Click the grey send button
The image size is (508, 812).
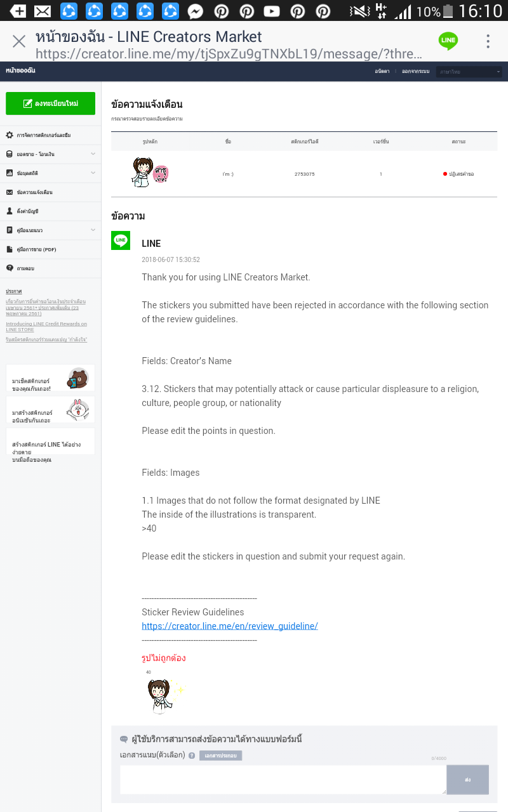[x=467, y=780]
